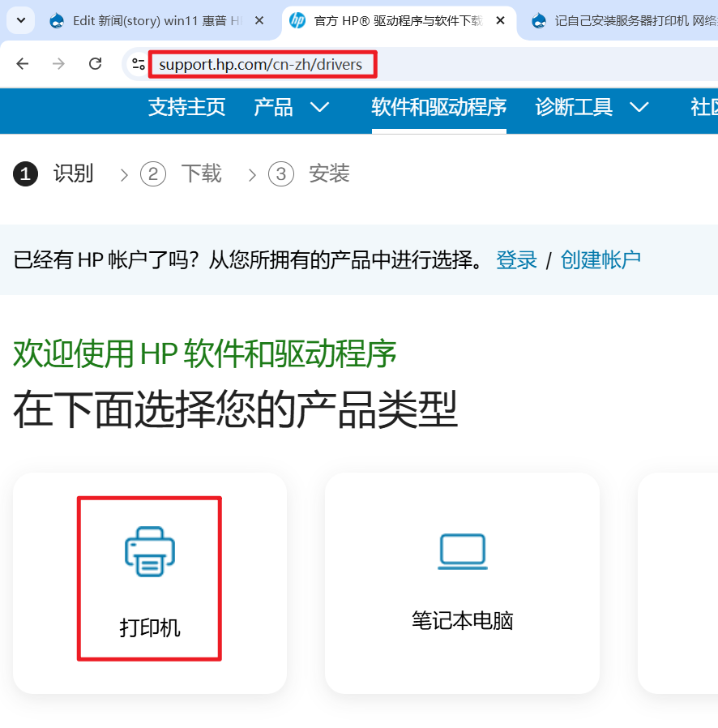Expand the chevron next to 诊断工具
718x728 pixels.
pyautogui.click(x=639, y=108)
